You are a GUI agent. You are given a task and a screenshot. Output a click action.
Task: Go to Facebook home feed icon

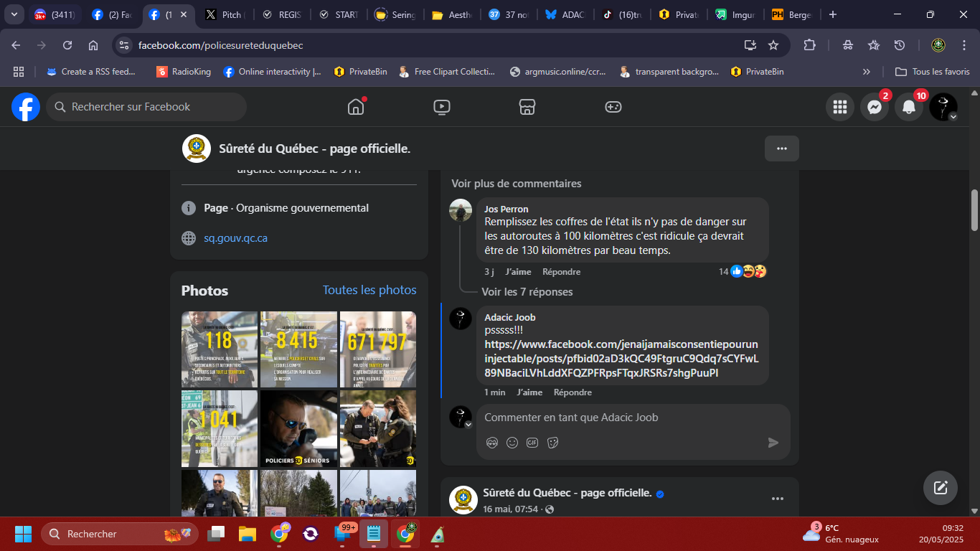[356, 107]
